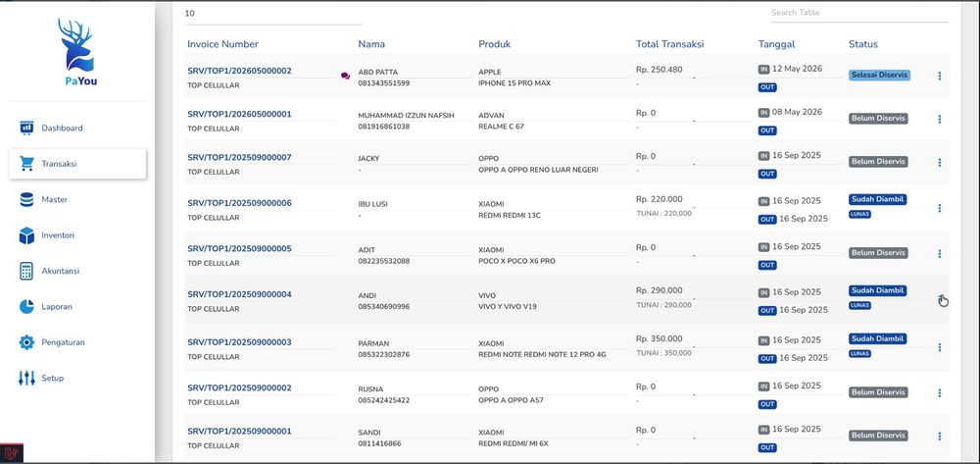Select phone number 081916861038

click(x=384, y=127)
